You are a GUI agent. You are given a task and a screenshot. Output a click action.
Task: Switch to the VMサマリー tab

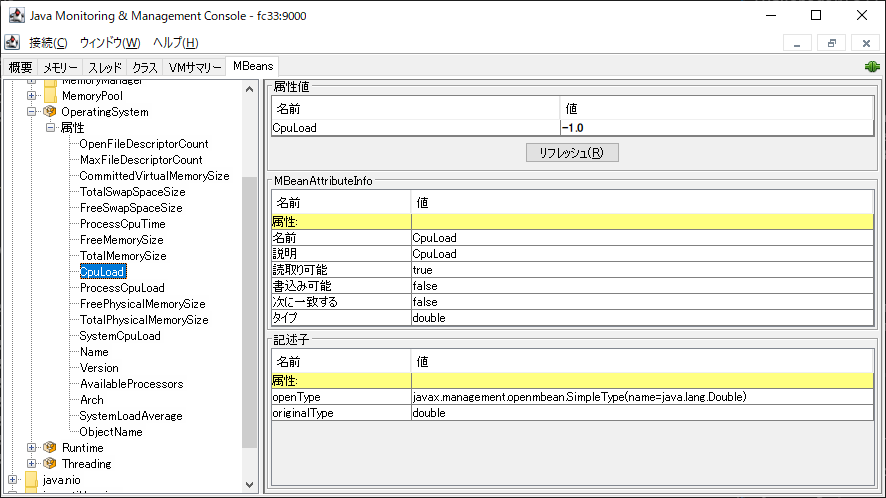195,67
